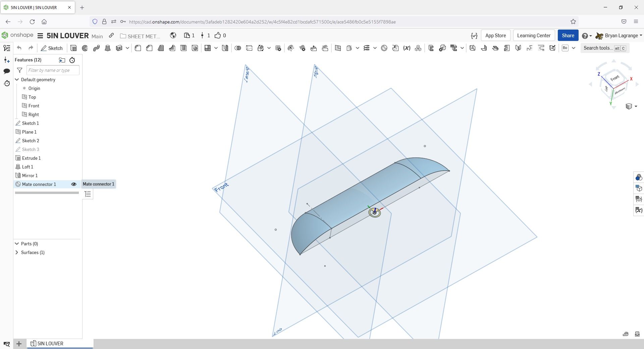Toggle visibility eye for Mate connector 1
Viewport: 644px width, 349px height.
(74, 184)
